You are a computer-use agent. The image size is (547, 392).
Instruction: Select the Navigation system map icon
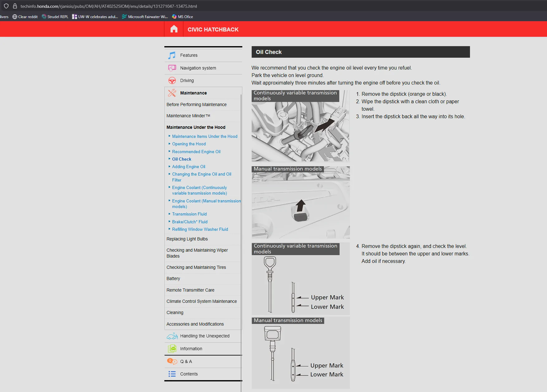point(172,68)
